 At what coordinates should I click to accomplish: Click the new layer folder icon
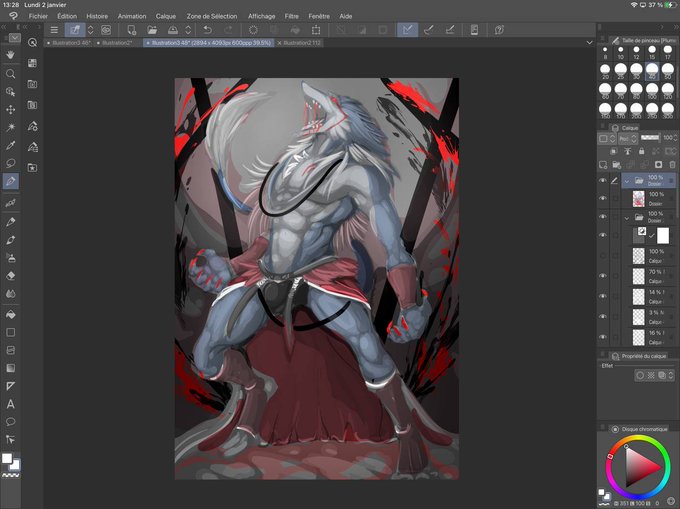tap(617, 165)
